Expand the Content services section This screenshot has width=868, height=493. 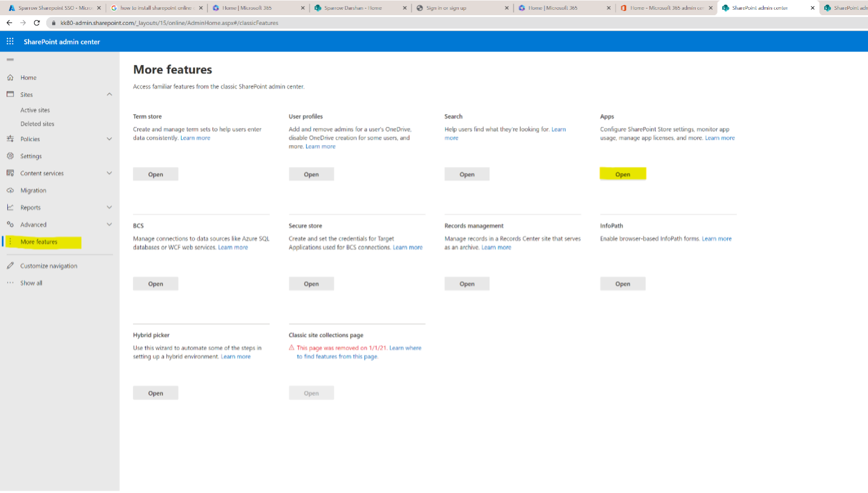coord(109,173)
